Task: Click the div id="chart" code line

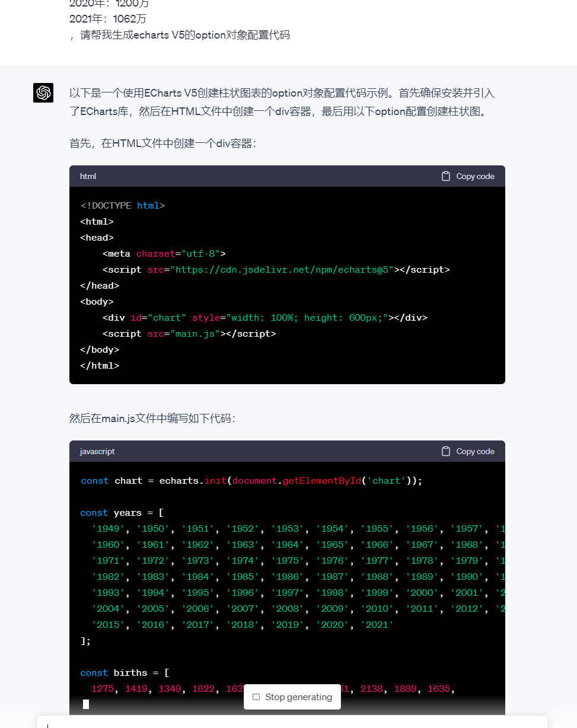Action: coord(265,318)
